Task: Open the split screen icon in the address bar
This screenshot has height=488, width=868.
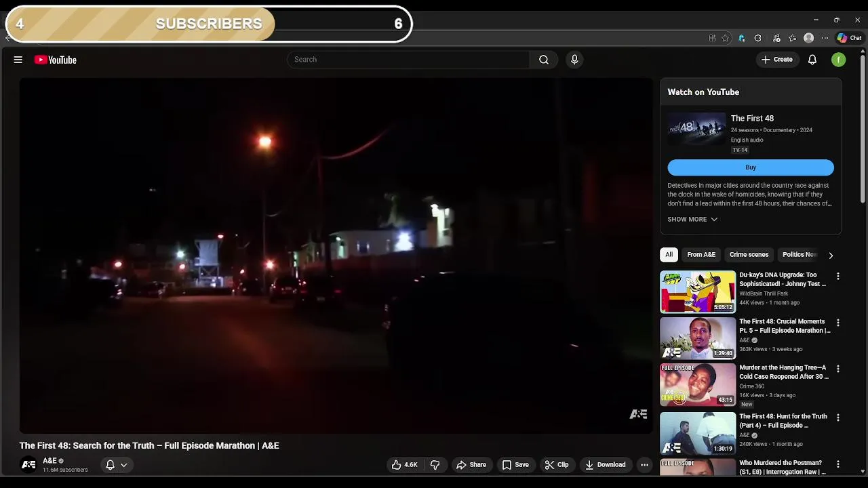Action: pyautogui.click(x=712, y=38)
